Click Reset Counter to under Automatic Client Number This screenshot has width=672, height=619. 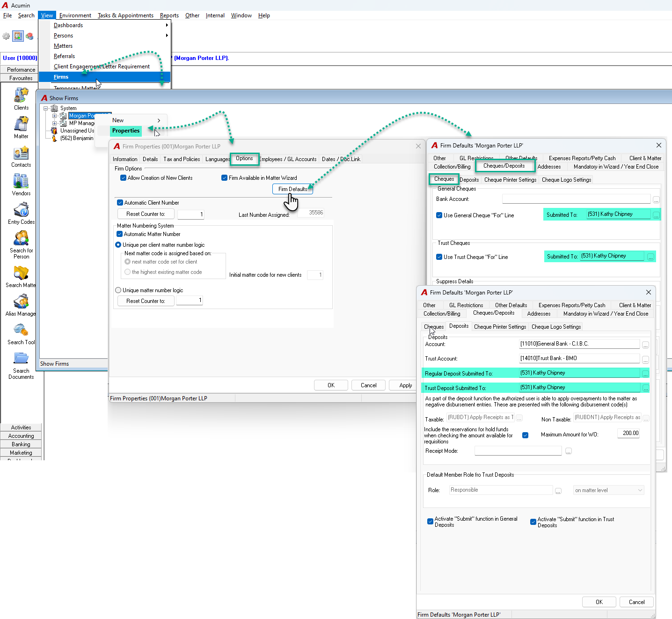coord(146,214)
